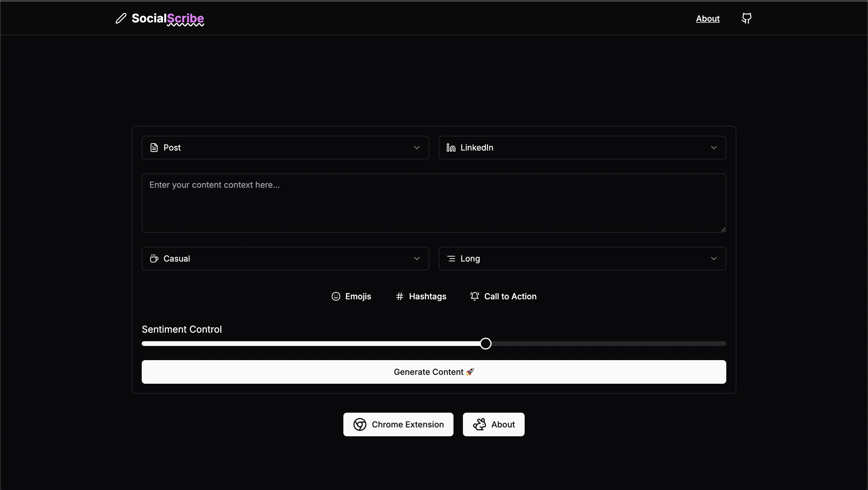Focus the content context text area

coord(434,203)
